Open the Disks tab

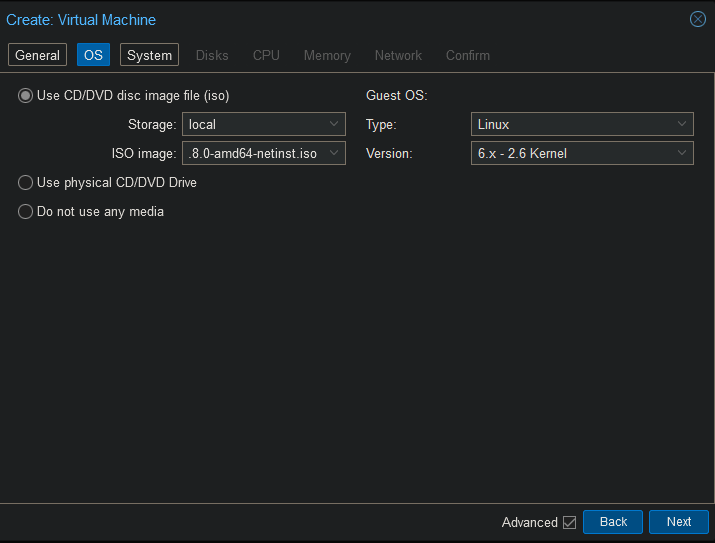coord(212,55)
